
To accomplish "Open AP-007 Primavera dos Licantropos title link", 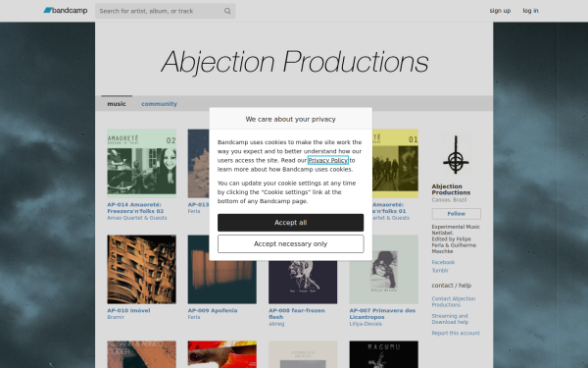I will [382, 314].
